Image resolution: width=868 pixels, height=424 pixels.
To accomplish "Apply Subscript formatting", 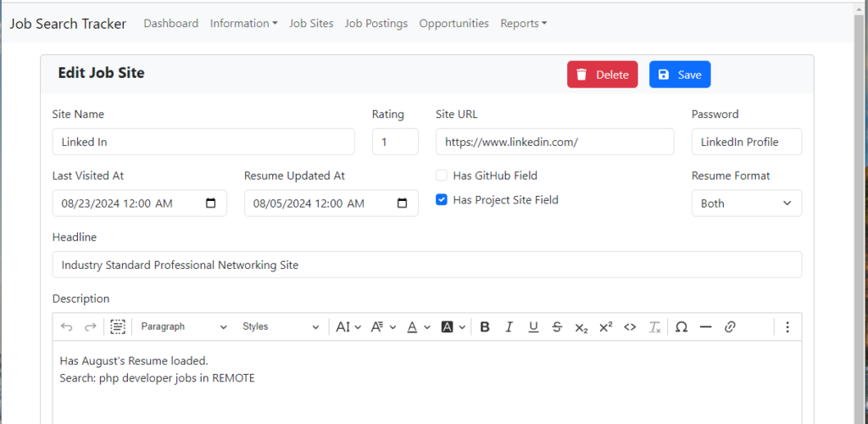I will click(581, 327).
